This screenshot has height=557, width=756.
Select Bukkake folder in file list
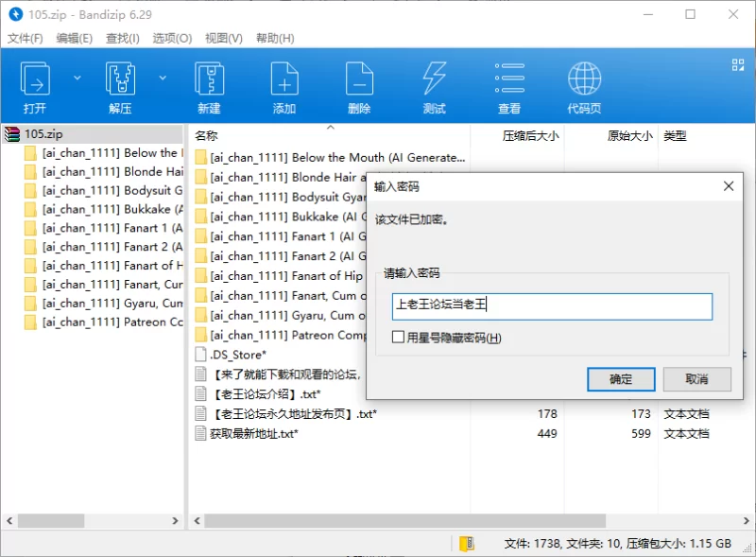tap(281, 218)
